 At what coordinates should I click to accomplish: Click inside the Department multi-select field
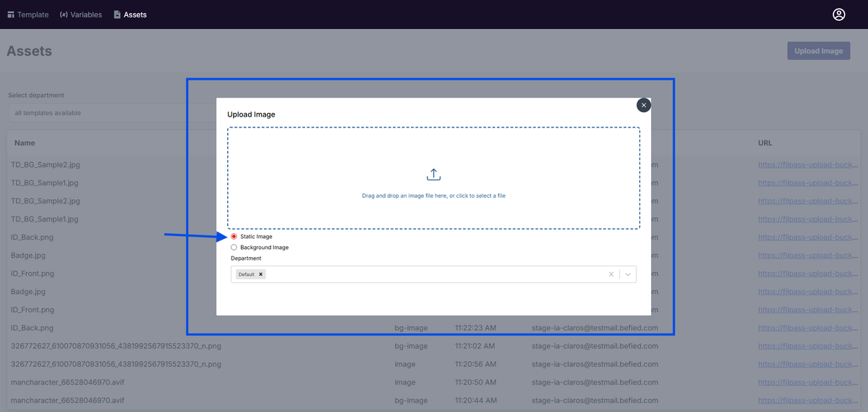click(433, 274)
